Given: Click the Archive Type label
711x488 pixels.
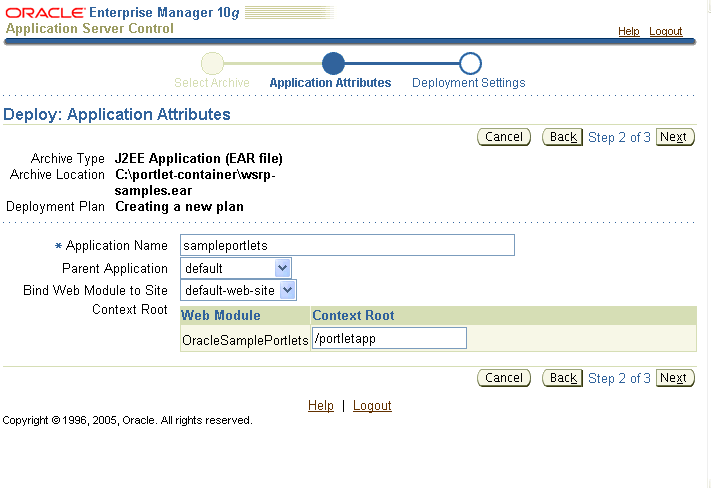Looking at the screenshot, I should point(68,159).
